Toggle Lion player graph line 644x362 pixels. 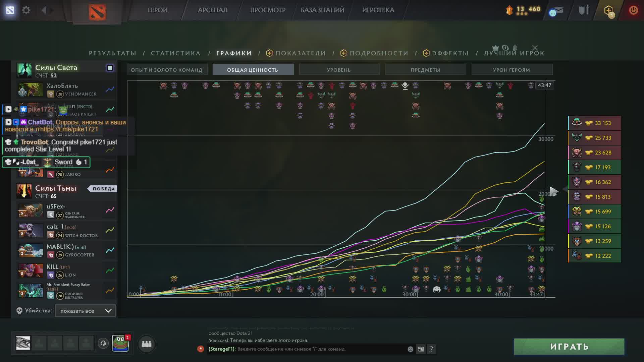tap(110, 270)
